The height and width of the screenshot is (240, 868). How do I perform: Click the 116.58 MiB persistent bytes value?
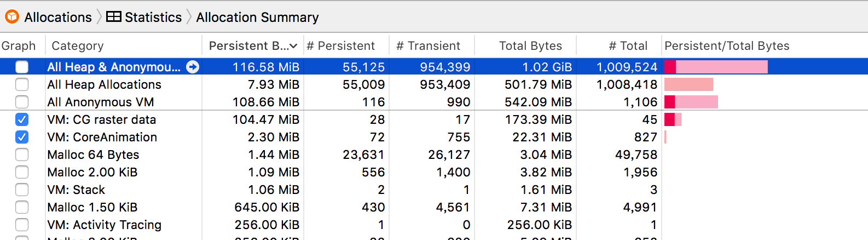[x=266, y=67]
